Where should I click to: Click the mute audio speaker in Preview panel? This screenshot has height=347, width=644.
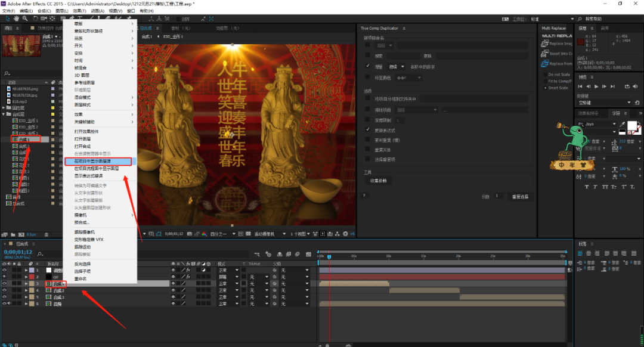tap(636, 86)
